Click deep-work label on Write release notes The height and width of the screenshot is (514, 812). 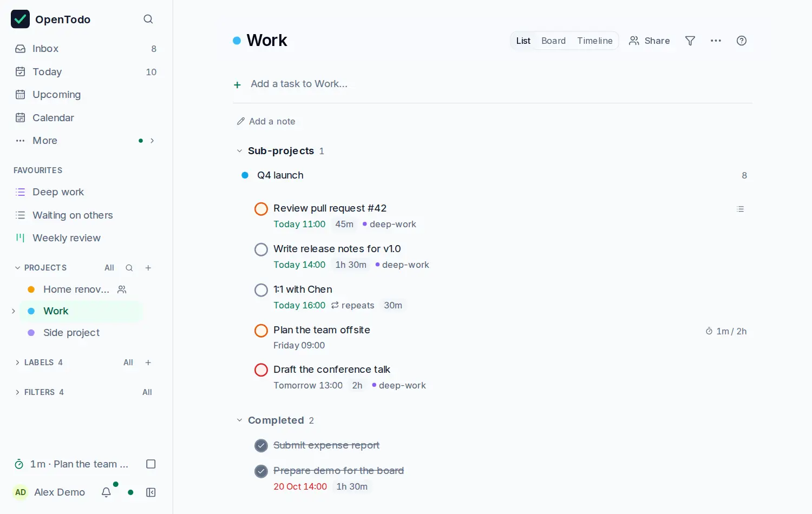(x=402, y=265)
